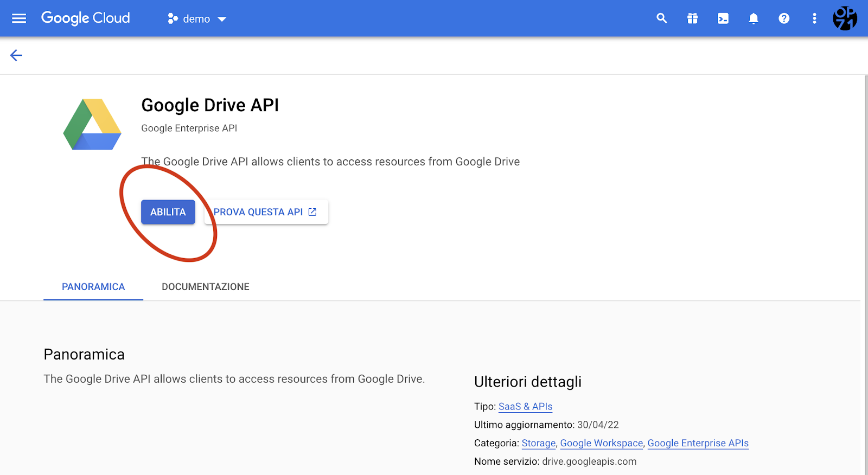Click the Google Cloud logo
The height and width of the screenshot is (475, 868).
(86, 18)
